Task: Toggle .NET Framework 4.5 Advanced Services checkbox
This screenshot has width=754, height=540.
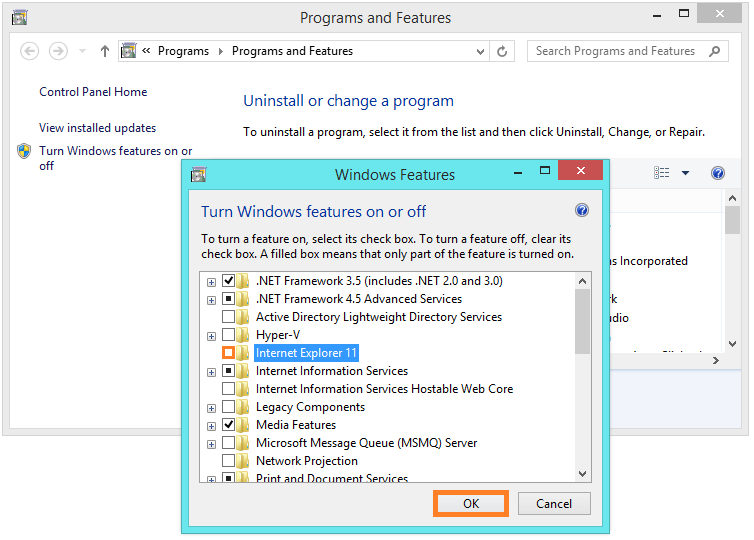Action: coord(228,299)
